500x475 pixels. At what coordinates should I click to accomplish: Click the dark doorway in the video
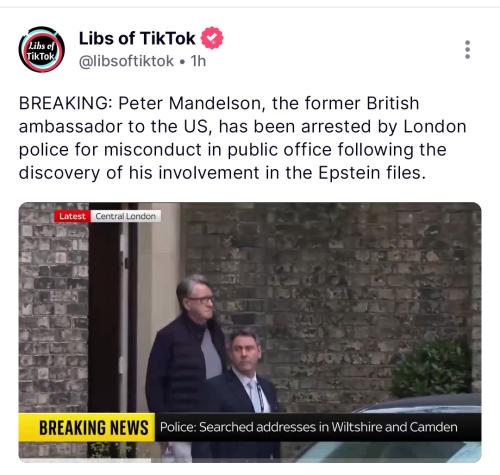pos(104,307)
